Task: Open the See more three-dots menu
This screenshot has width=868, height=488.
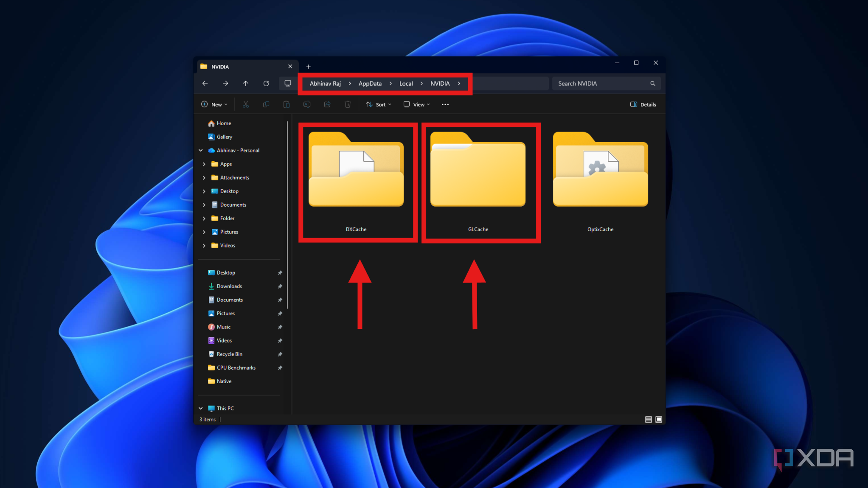Action: click(445, 104)
